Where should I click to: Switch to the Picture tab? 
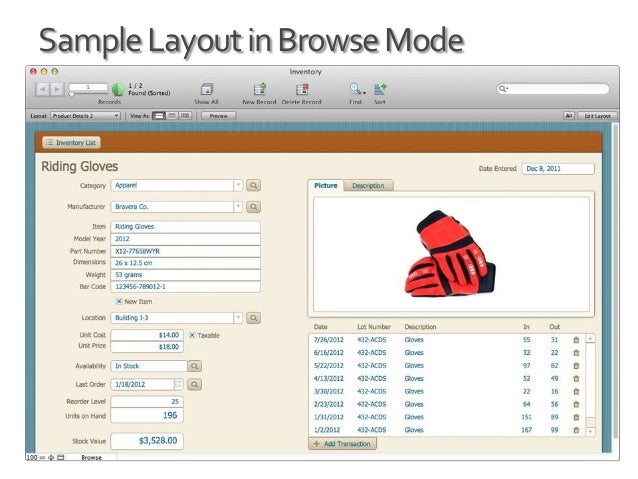tap(326, 186)
